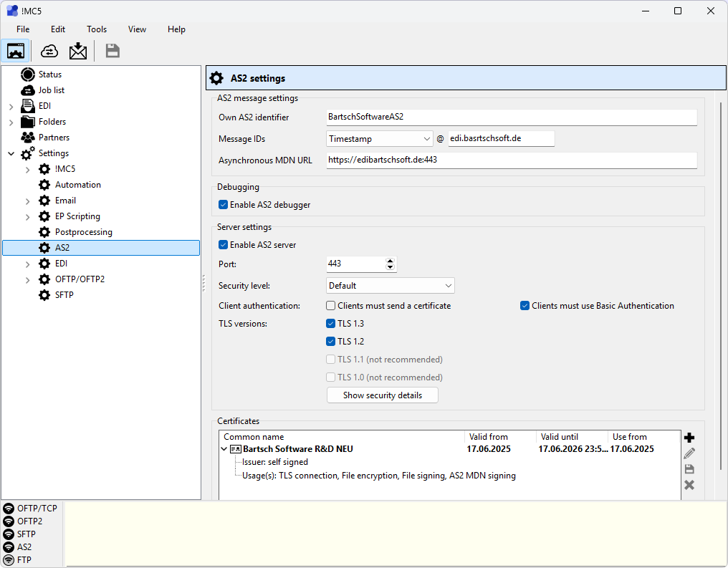
Task: Open the Security level dropdown
Action: coord(390,286)
